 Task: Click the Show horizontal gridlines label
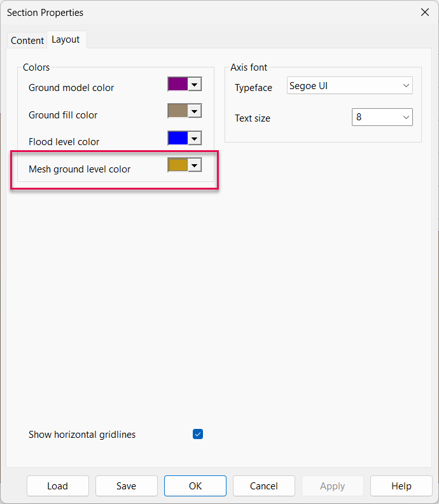[82, 435]
